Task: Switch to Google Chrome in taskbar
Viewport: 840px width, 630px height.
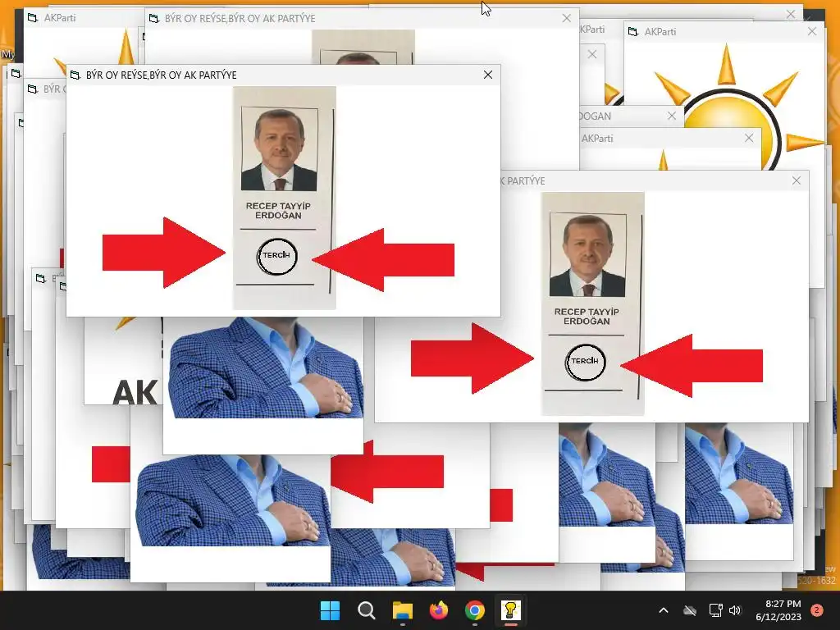Action: click(475, 610)
